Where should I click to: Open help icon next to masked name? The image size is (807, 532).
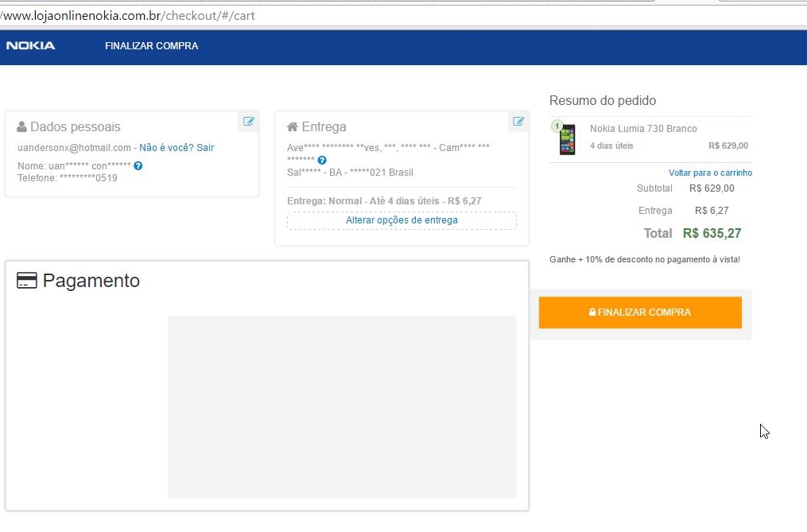click(138, 166)
